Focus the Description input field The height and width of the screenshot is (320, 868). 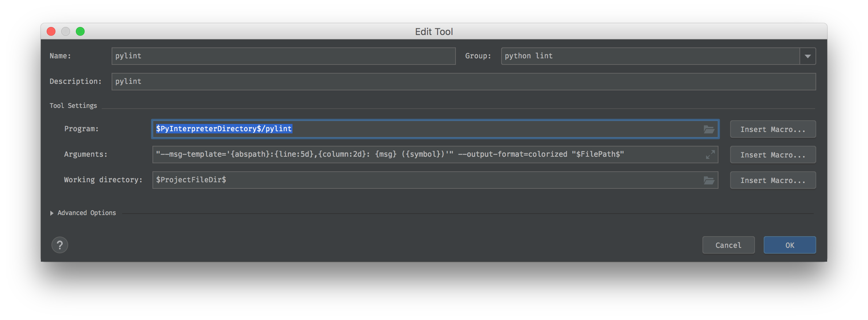pos(464,82)
